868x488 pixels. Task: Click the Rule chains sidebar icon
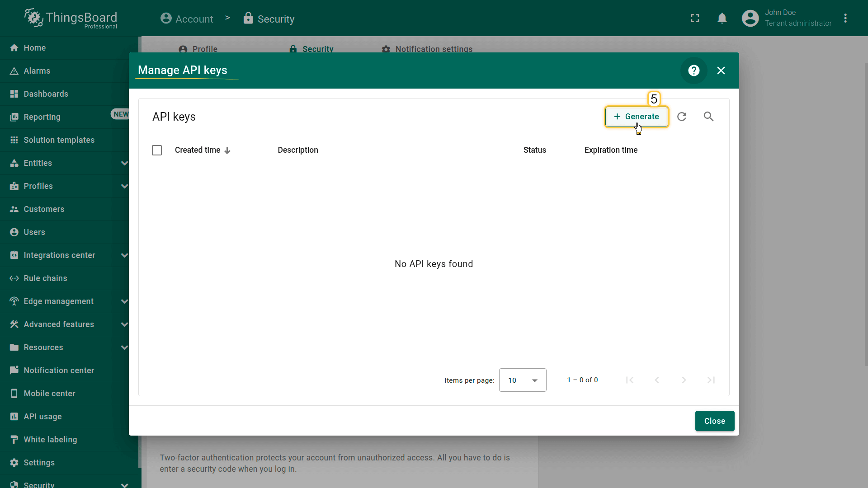click(x=14, y=278)
